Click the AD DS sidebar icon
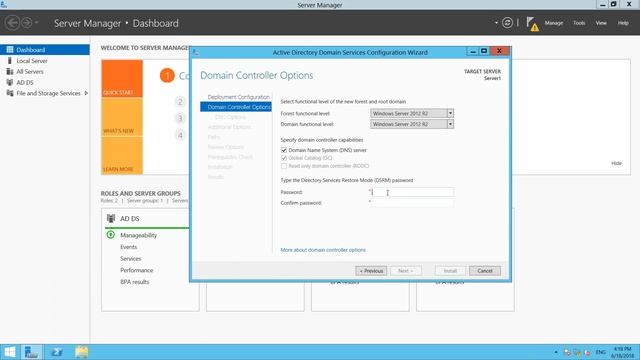 10,82
